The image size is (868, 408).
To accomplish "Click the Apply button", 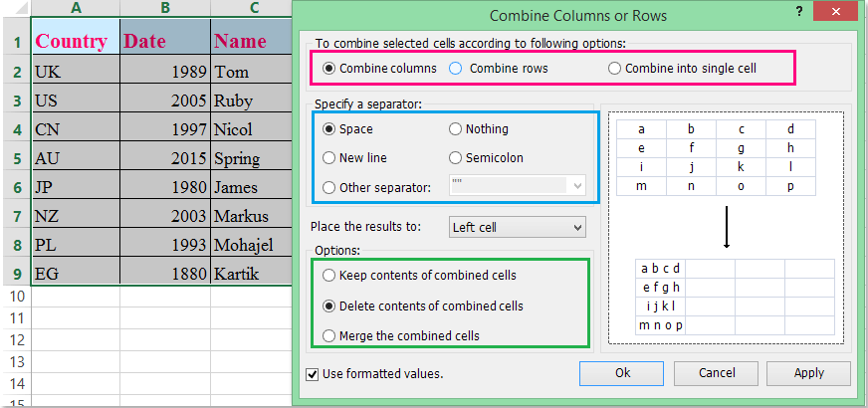I will 808,373.
